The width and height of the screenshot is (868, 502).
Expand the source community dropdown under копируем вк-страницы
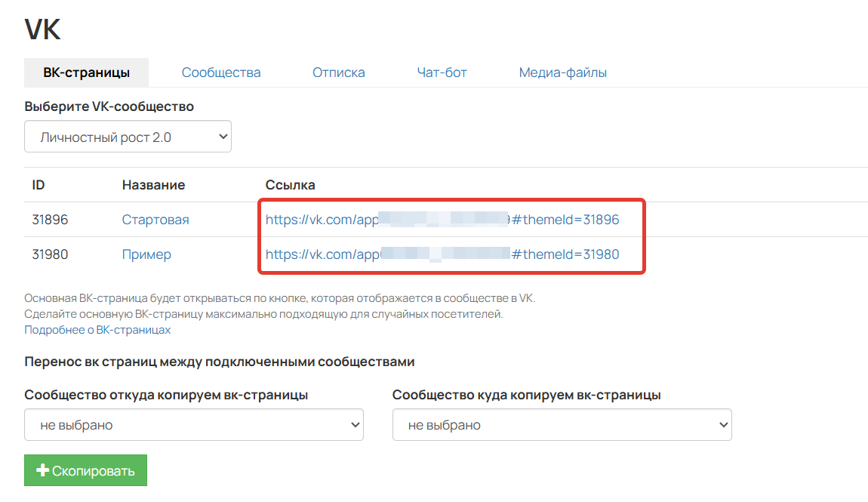[193, 424]
